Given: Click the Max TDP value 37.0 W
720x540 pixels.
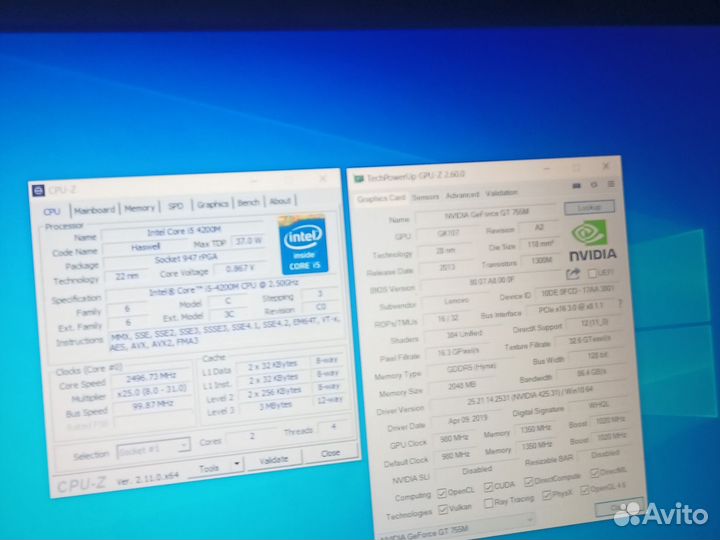Looking at the screenshot, I should pyautogui.click(x=248, y=241).
